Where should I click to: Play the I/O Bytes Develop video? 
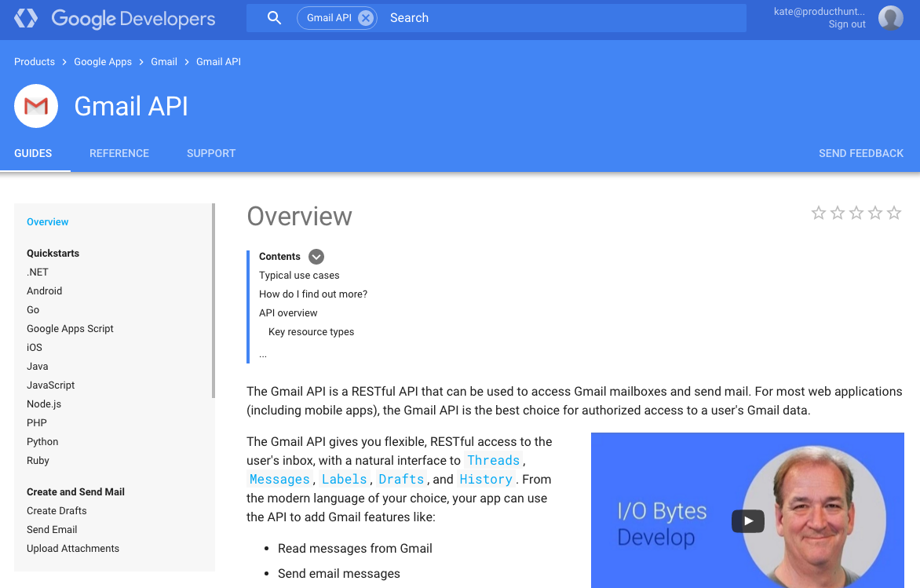tap(747, 520)
